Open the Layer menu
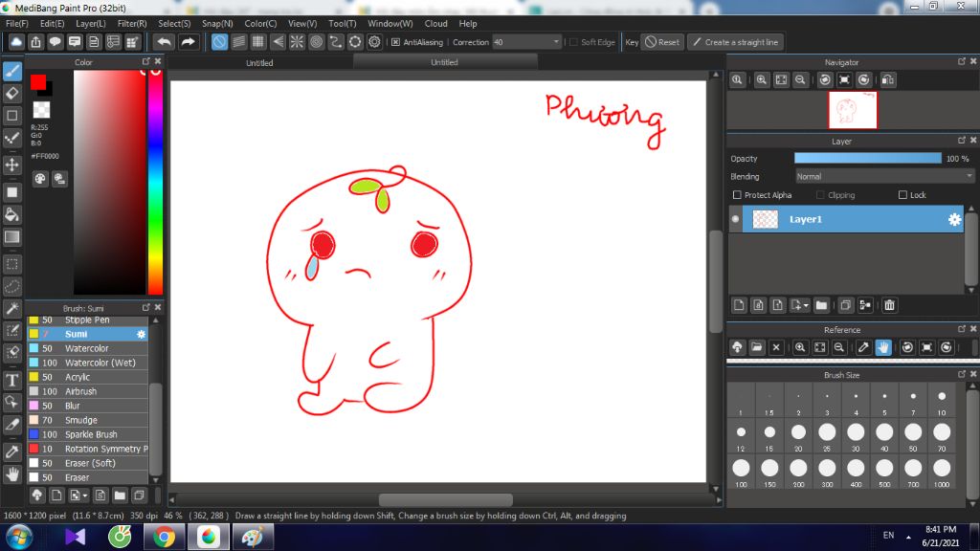The width and height of the screenshot is (980, 551). 91,23
